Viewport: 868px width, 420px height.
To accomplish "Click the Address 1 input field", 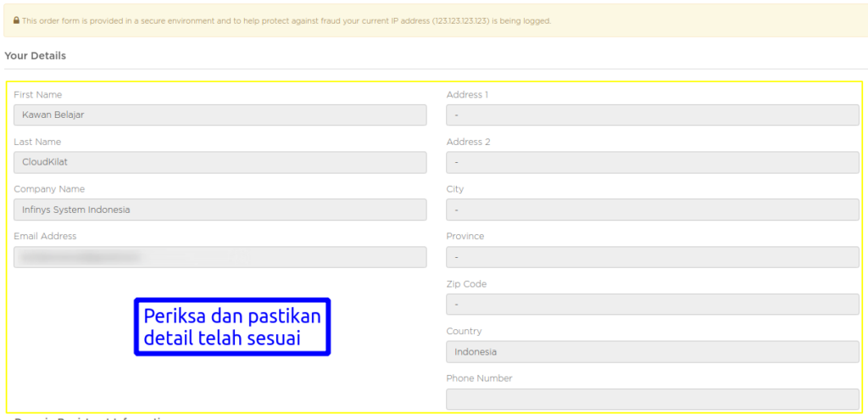I will pyautogui.click(x=652, y=115).
